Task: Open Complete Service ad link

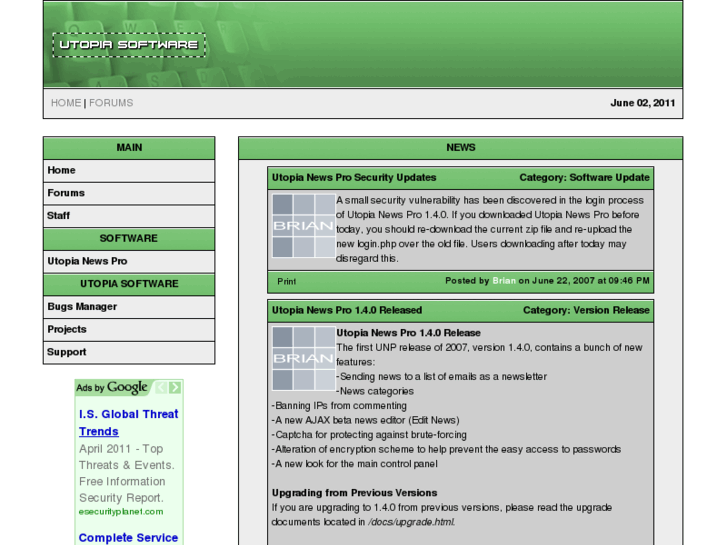Action: pos(128,538)
